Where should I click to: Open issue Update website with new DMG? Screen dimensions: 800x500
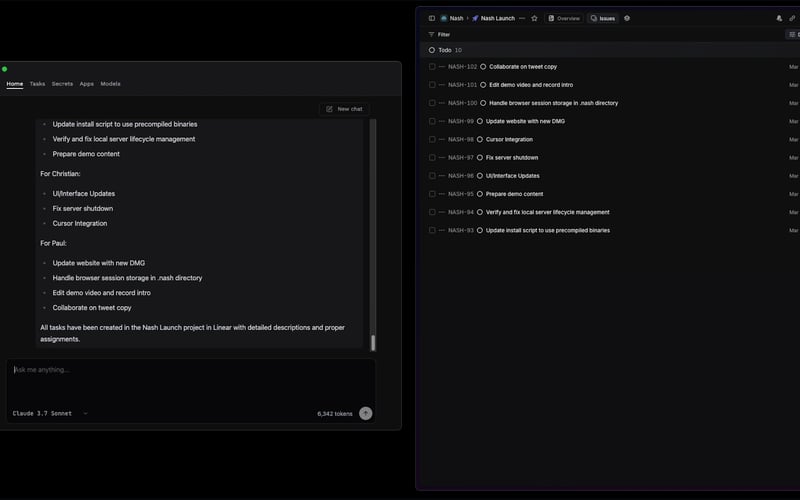pyautogui.click(x=525, y=121)
